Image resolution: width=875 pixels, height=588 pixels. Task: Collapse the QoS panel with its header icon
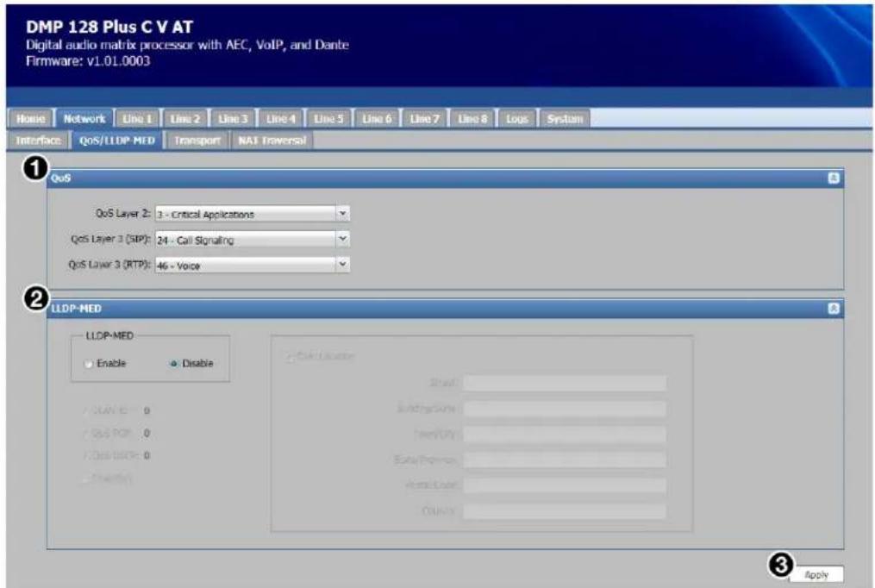833,178
